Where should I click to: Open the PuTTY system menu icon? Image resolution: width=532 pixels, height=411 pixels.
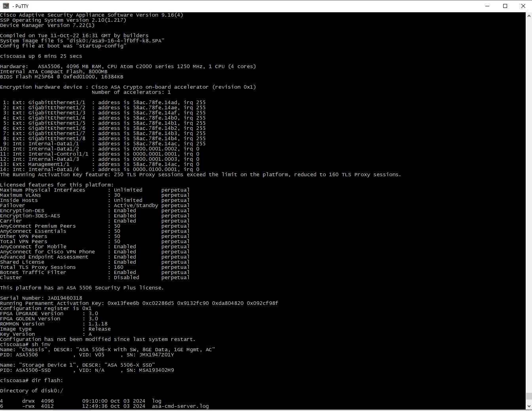pos(6,6)
